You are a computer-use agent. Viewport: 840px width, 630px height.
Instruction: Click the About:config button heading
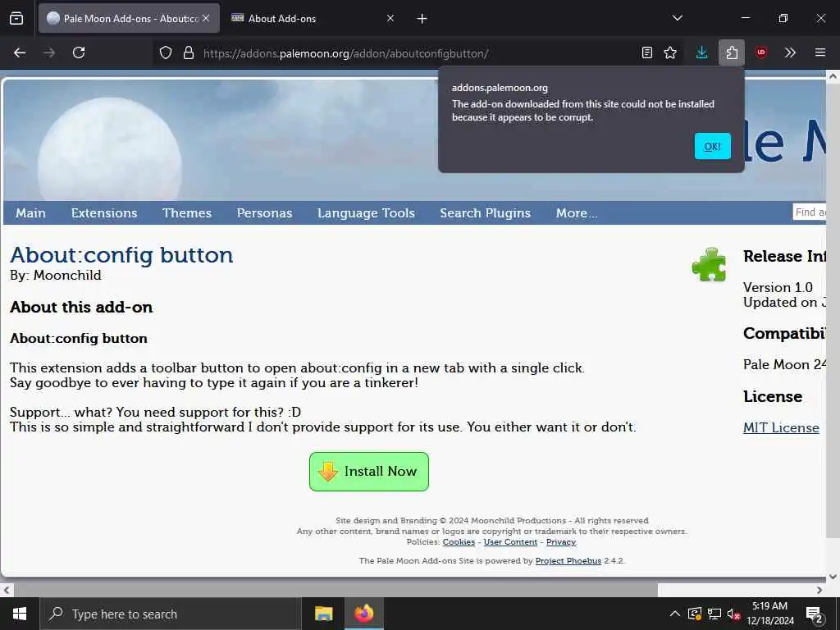[x=121, y=255]
